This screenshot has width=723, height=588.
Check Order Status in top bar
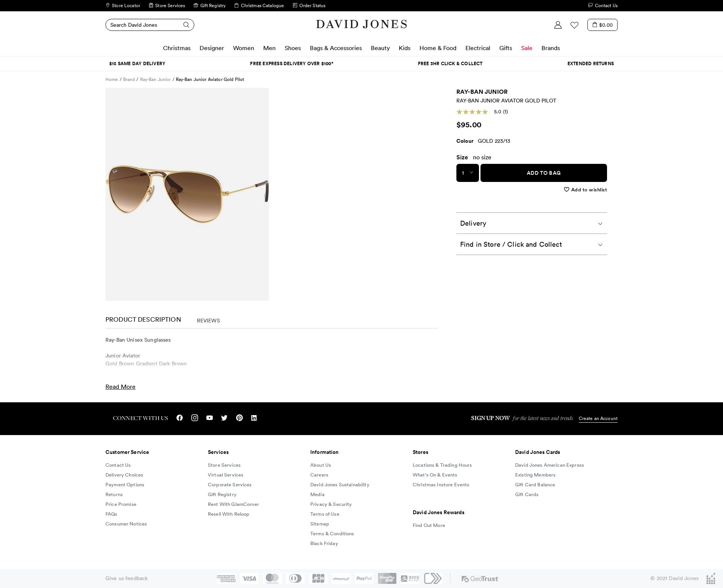click(309, 5)
